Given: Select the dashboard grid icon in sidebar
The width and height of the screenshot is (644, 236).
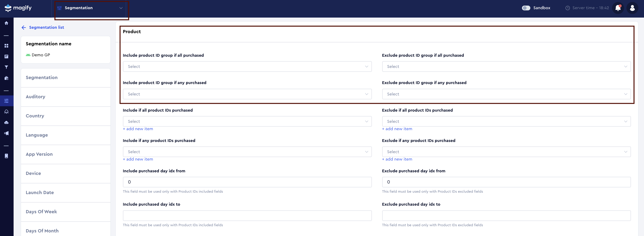Looking at the screenshot, I should [6, 46].
